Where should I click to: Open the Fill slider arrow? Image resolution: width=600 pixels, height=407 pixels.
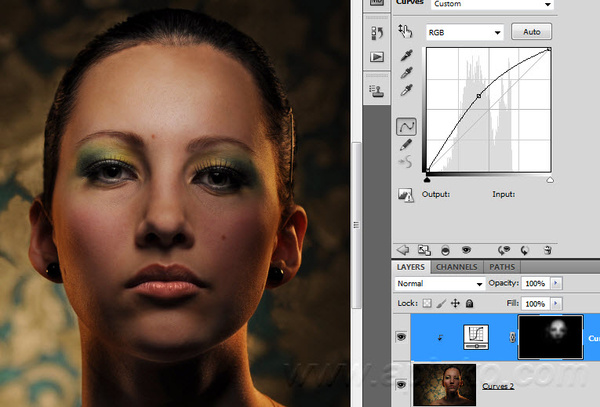coord(556,303)
